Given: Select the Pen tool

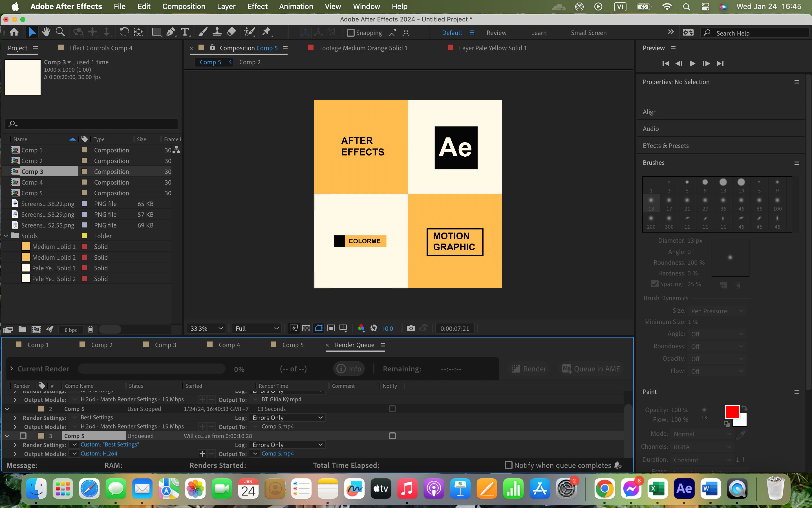Looking at the screenshot, I should (171, 32).
